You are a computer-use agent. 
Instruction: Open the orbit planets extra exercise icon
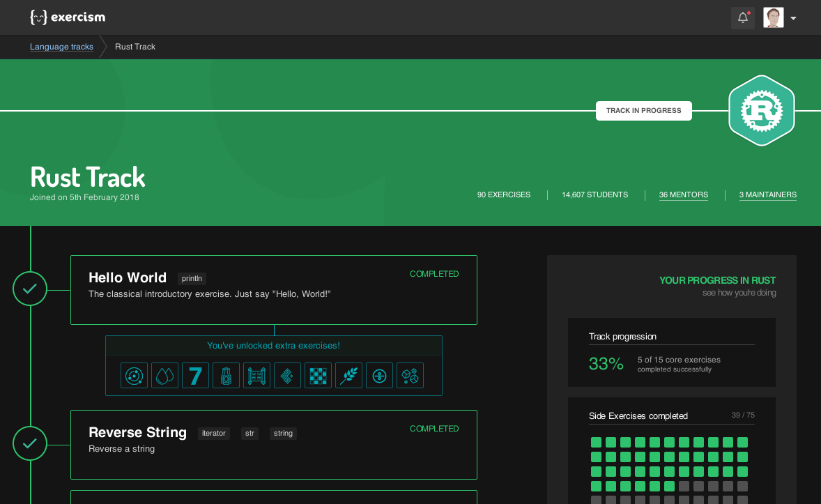[134, 376]
